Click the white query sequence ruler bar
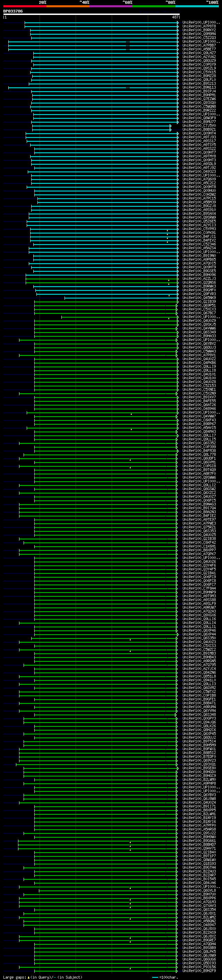The width and height of the screenshot is (222, 980). tap(92, 15)
